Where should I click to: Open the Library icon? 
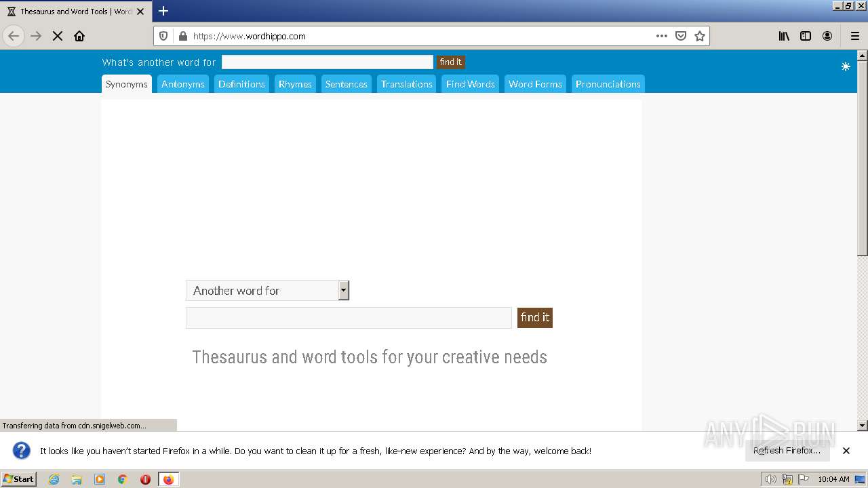click(x=784, y=36)
